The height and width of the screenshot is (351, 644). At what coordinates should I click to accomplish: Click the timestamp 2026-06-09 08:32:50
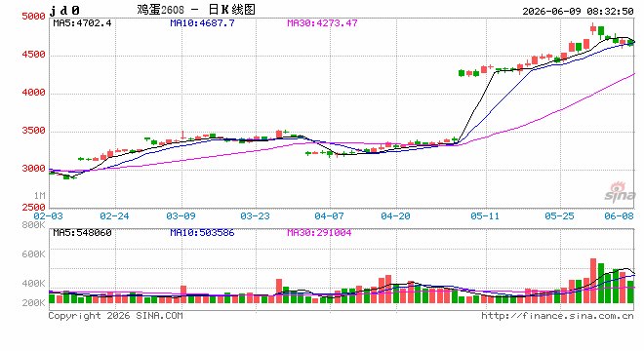click(x=578, y=11)
